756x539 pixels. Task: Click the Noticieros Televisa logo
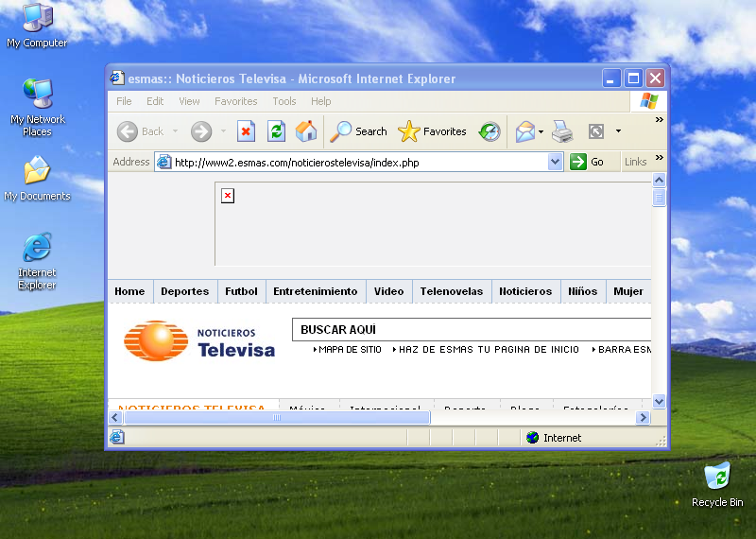[x=199, y=341]
